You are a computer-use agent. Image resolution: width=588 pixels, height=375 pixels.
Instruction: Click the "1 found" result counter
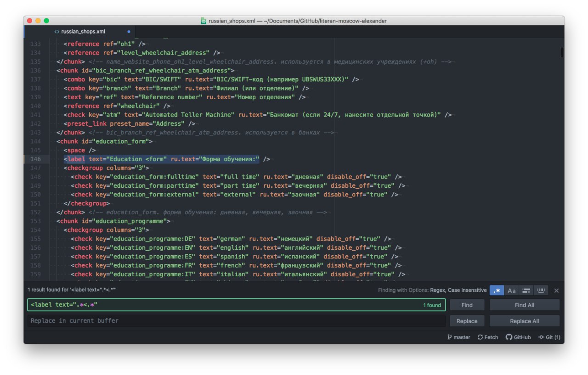tap(432, 305)
